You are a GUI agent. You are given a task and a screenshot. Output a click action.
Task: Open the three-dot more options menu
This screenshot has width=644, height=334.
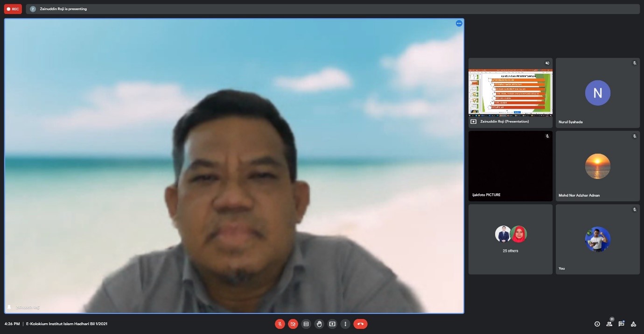[345, 324]
